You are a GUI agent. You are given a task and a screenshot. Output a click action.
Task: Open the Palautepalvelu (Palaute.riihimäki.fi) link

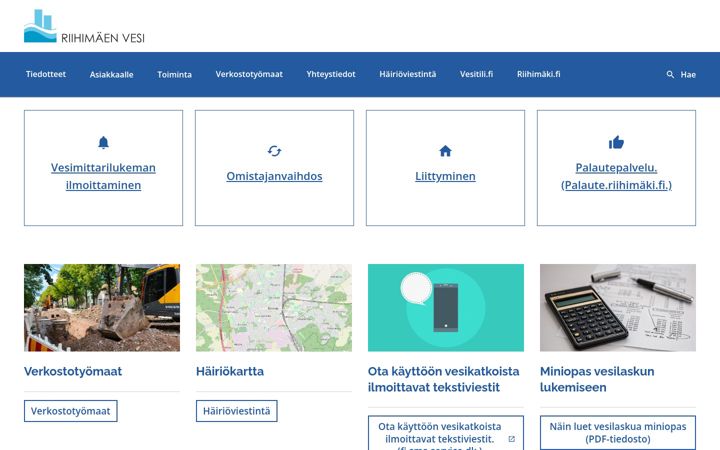[x=616, y=176]
